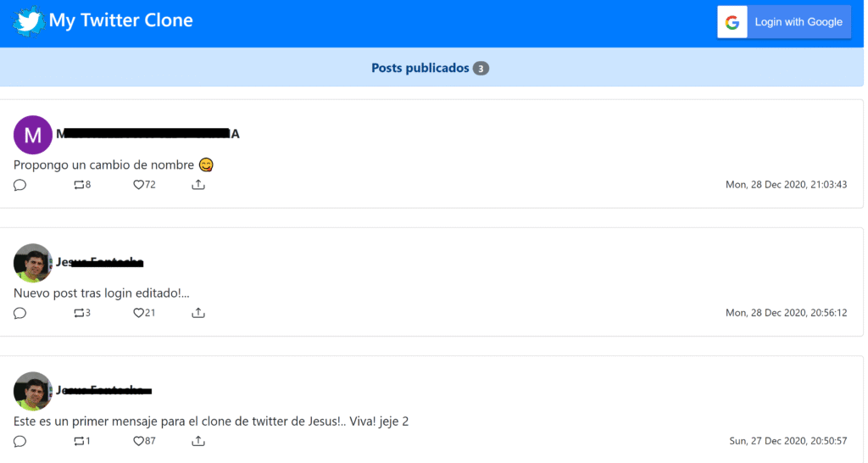Like the post with 72 likes
The height and width of the screenshot is (463, 868).
pos(139,185)
